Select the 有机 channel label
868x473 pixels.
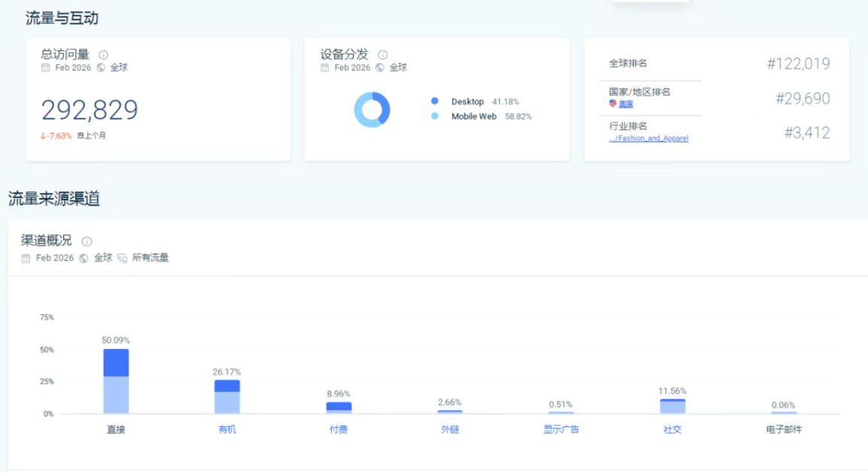[x=227, y=429]
